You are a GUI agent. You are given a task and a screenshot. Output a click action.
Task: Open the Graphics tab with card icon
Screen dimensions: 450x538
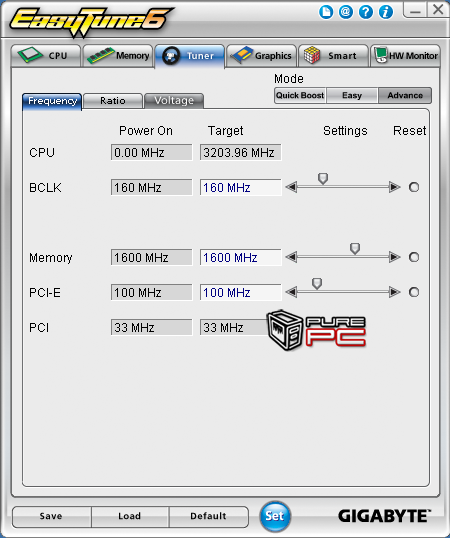pos(262,56)
